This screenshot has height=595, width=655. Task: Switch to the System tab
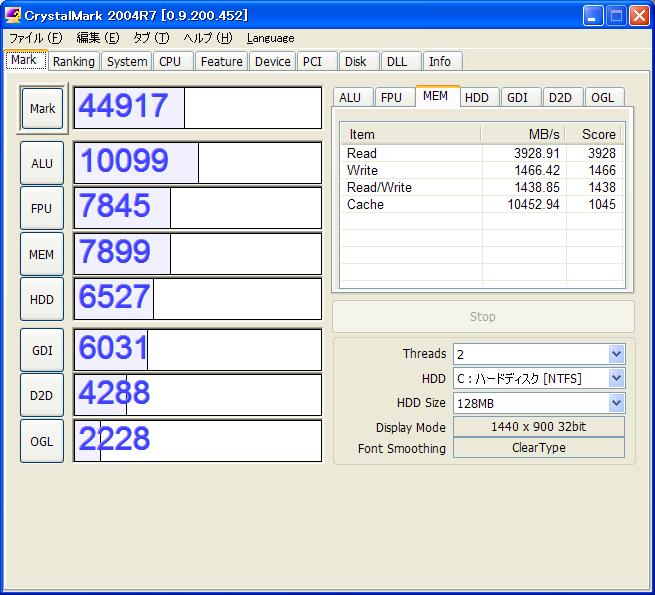pos(127,61)
